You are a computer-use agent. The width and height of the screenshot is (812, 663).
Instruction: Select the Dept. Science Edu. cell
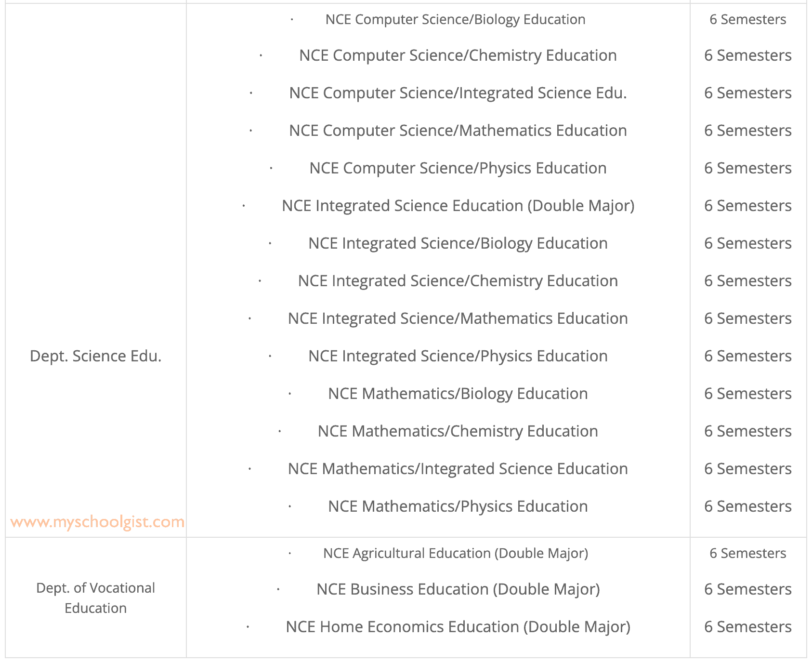click(95, 356)
